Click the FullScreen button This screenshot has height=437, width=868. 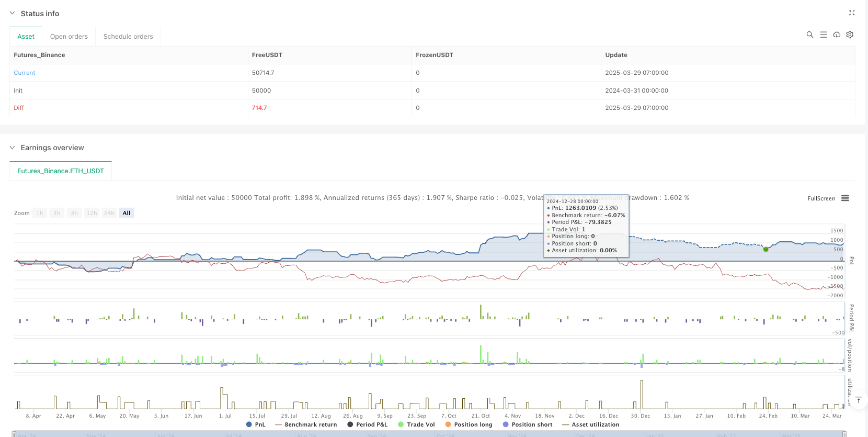click(x=821, y=198)
